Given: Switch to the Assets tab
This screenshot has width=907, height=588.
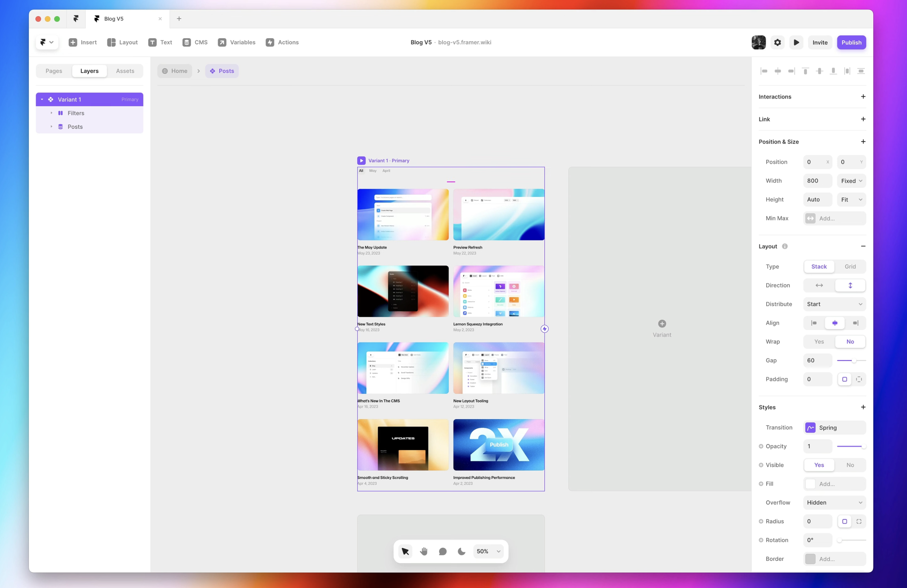Looking at the screenshot, I should [x=125, y=71].
